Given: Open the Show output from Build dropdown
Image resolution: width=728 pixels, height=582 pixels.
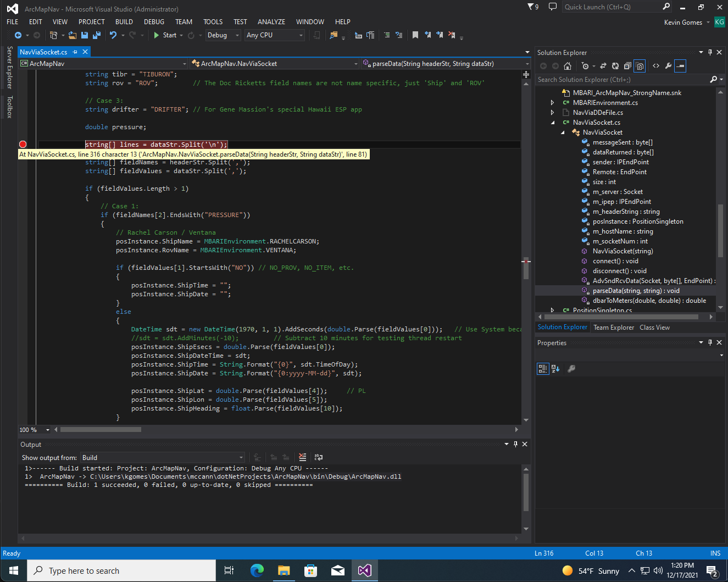Looking at the screenshot, I should (163, 458).
